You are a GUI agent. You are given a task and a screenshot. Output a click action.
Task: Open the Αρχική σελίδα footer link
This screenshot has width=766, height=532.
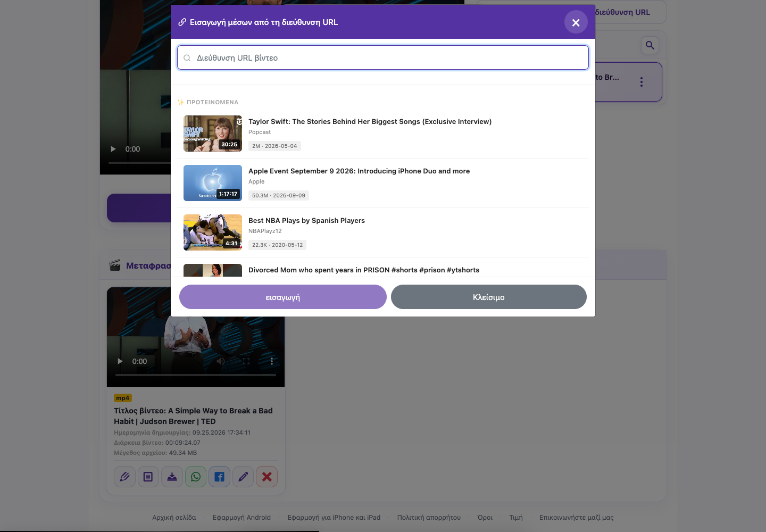174,517
